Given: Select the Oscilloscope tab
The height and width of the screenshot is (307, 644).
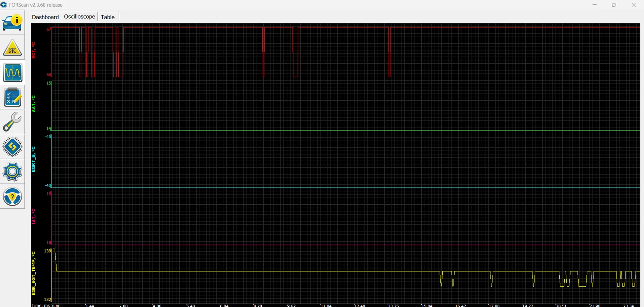Looking at the screenshot, I should [80, 17].
